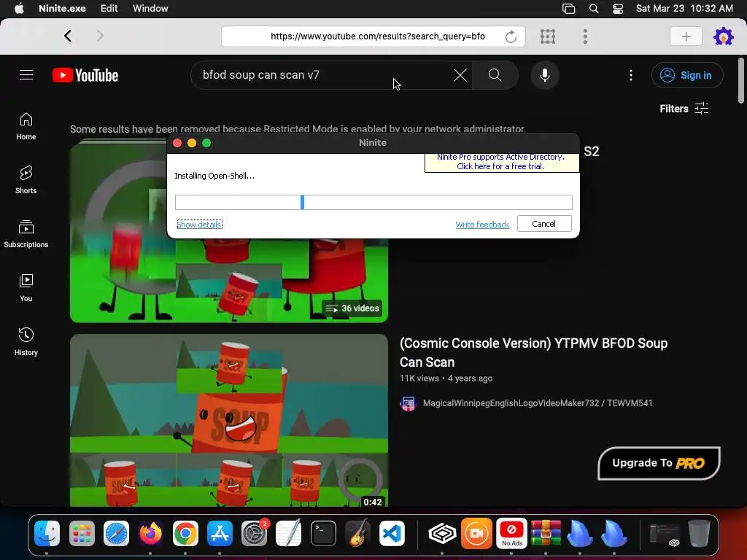747x560 pixels.
Task: Open the YouTube hamburger guide menu
Action: point(26,75)
